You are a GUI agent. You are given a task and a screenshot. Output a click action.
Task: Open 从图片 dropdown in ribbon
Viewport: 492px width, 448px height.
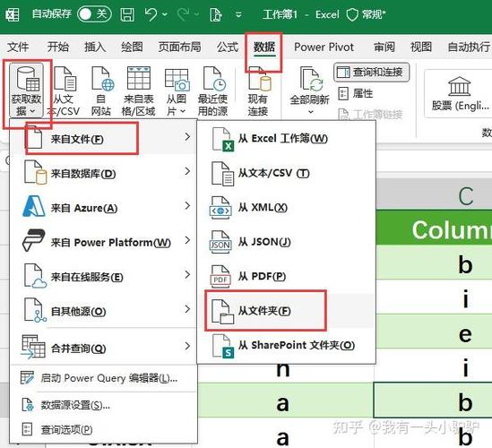tap(177, 91)
